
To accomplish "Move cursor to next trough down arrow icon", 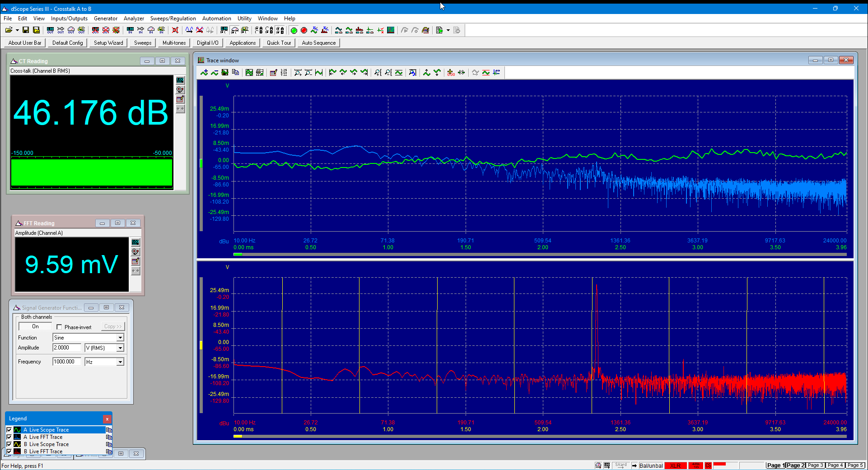I will click(437, 73).
